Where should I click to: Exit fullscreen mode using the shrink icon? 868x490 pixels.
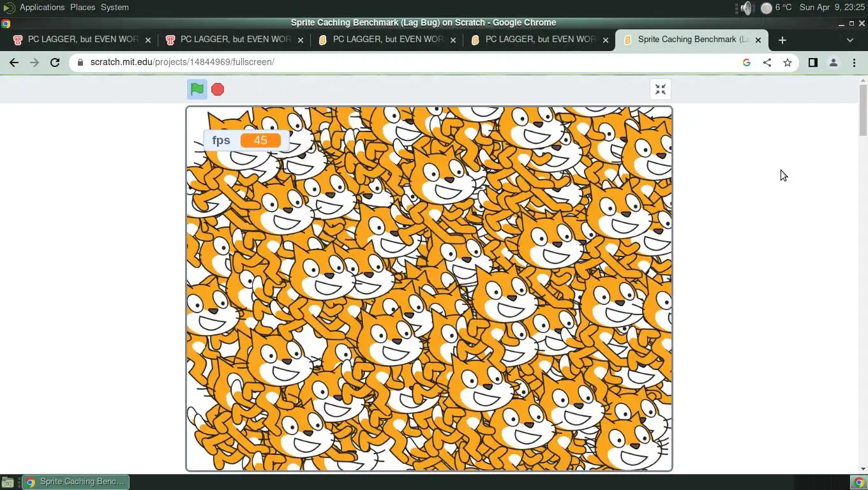tap(661, 89)
